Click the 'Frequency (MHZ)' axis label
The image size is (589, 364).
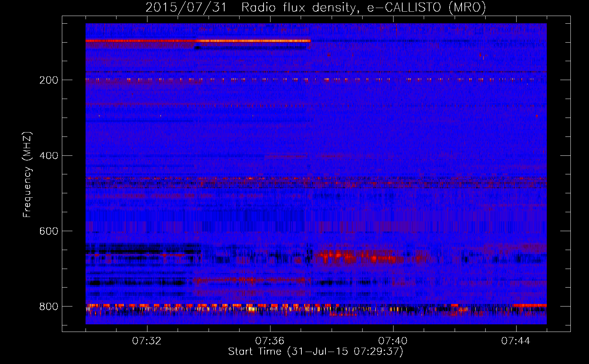(x=27, y=174)
